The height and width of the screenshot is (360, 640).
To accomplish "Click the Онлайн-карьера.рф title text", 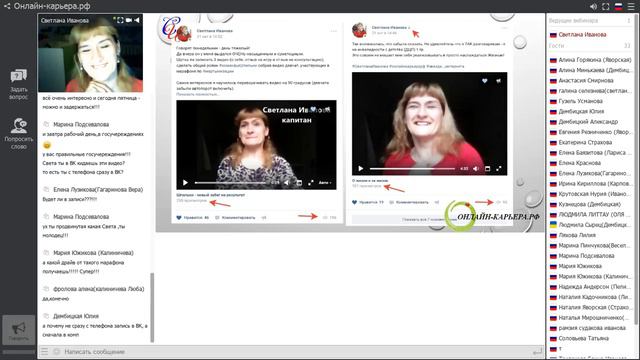I will coord(52,6).
